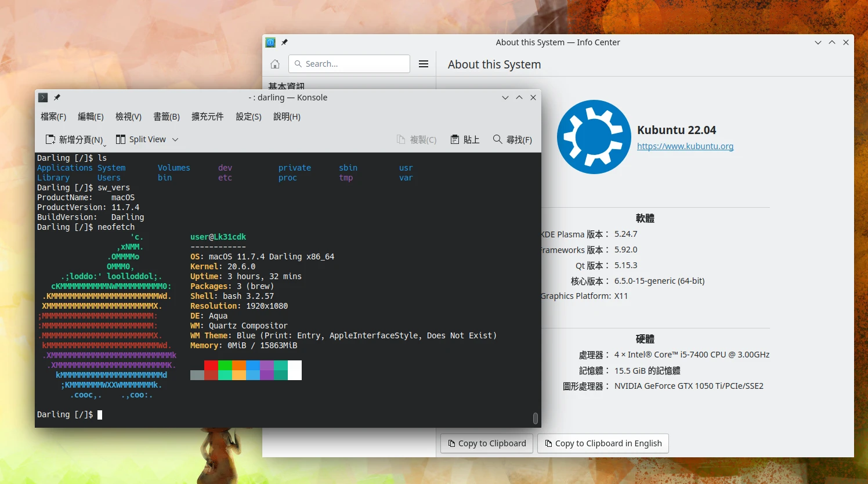The image size is (868, 484).
Task: Click the Info Center home icon
Action: pos(275,64)
